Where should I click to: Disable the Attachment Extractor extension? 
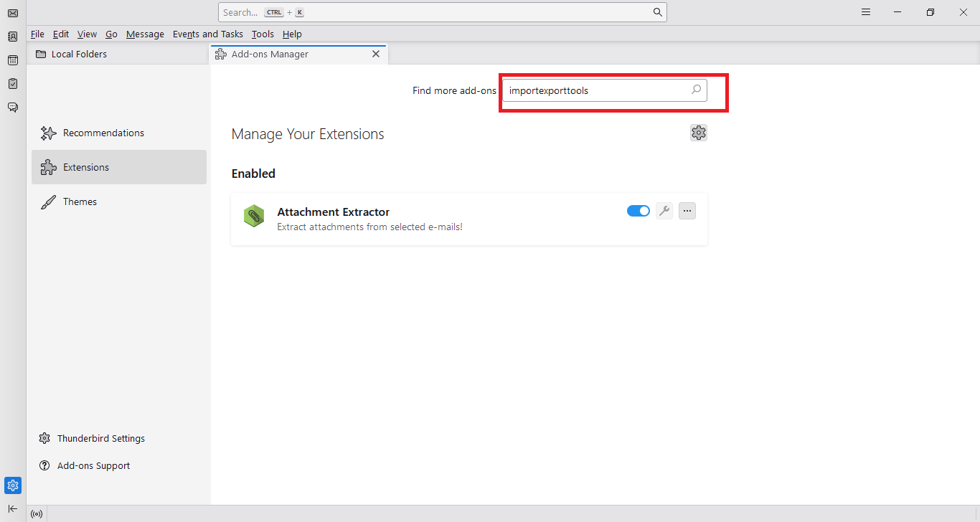tap(639, 211)
